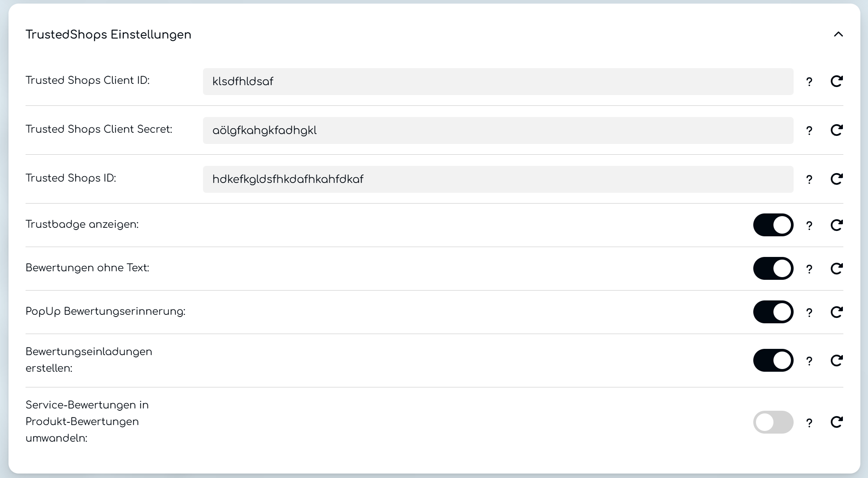868x478 pixels.
Task: Click the 'Bewertungen ohne Text:' label
Action: tap(87, 268)
